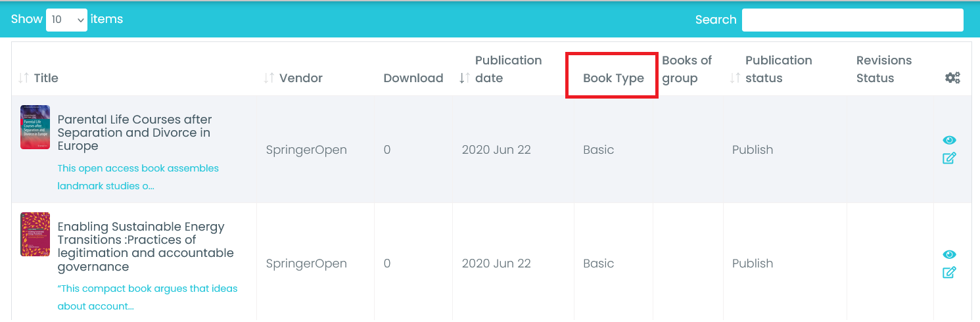Image resolution: width=980 pixels, height=322 pixels.
Task: View Enabling Sustainable Energy Transitions via eye icon
Action: [949, 255]
